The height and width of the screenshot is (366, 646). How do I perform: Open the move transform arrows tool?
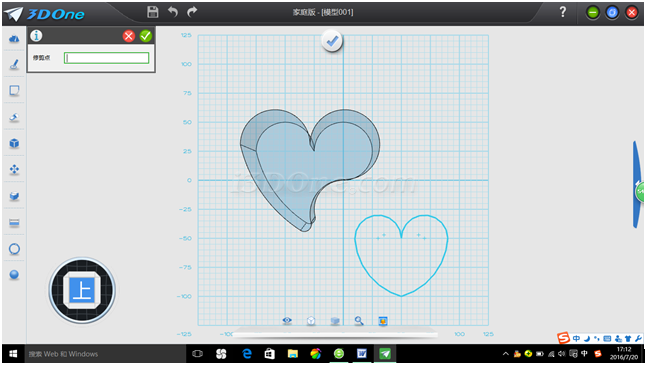pyautogui.click(x=14, y=169)
